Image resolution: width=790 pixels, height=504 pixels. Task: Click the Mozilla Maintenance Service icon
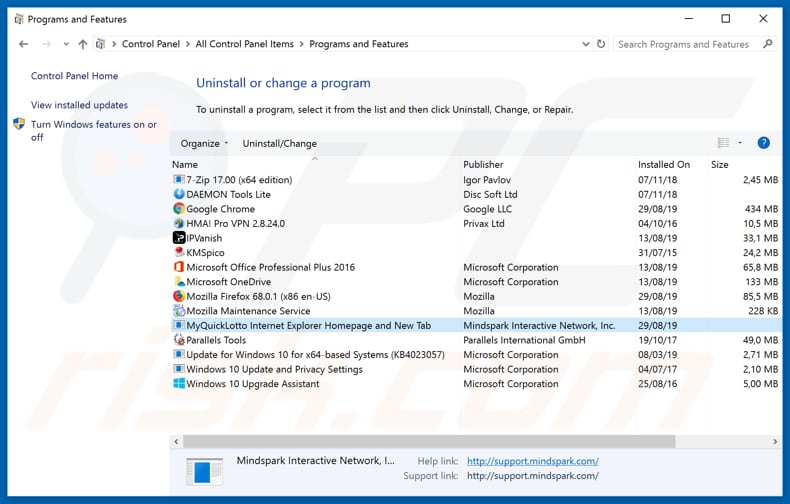[x=178, y=310]
